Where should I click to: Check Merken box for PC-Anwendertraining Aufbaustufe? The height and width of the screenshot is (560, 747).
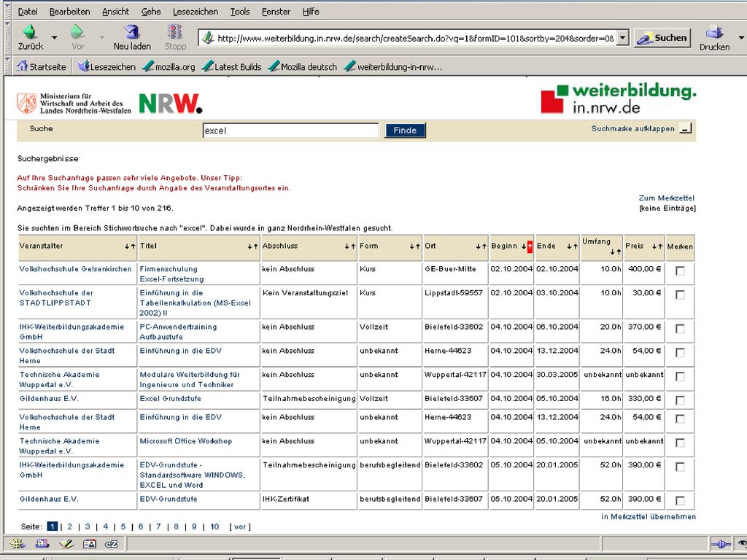pyautogui.click(x=681, y=329)
